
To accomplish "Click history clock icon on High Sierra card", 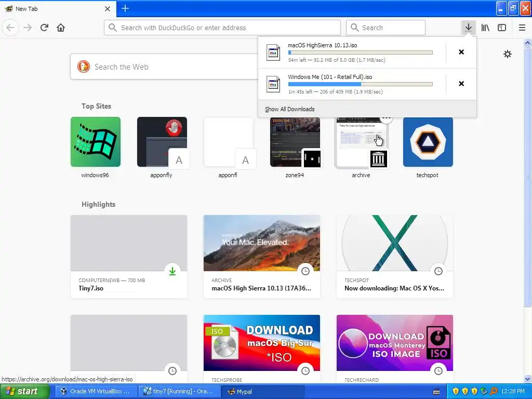I will [x=305, y=271].
